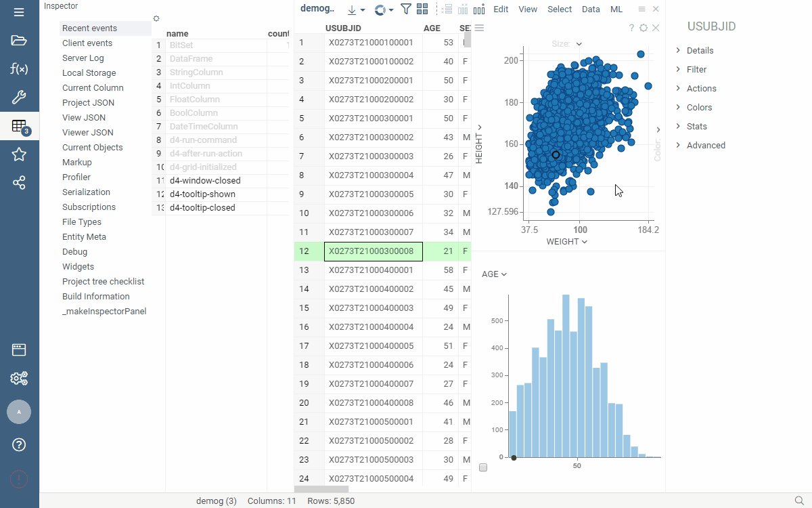
Task: Open the scatter plot hamburger menu
Action: pyautogui.click(x=479, y=28)
